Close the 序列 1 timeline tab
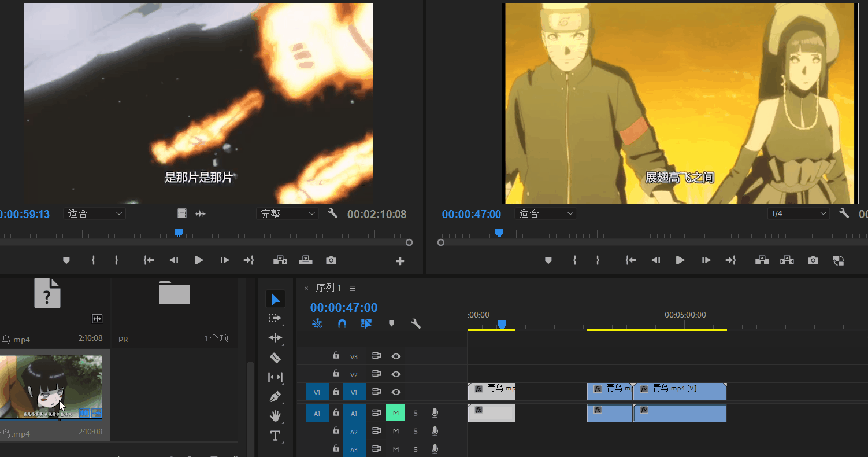 [306, 288]
